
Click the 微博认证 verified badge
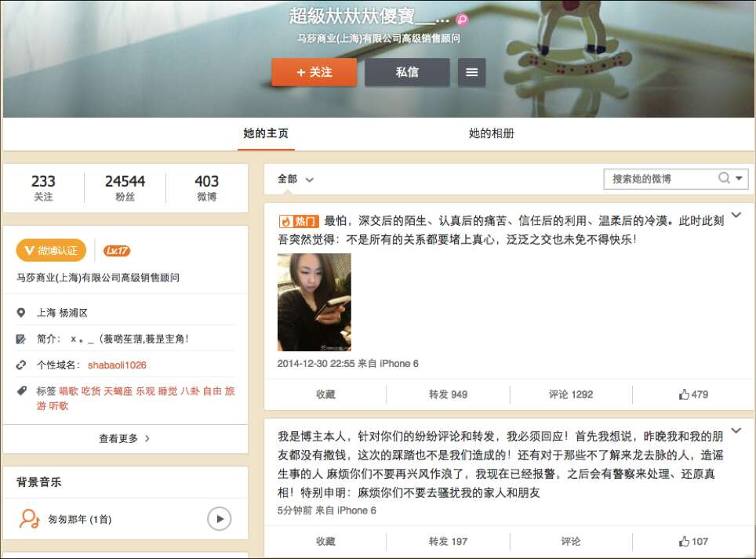51,251
